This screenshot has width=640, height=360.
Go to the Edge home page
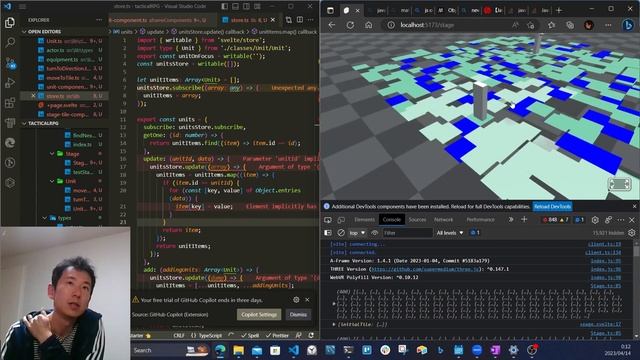pos(369,25)
